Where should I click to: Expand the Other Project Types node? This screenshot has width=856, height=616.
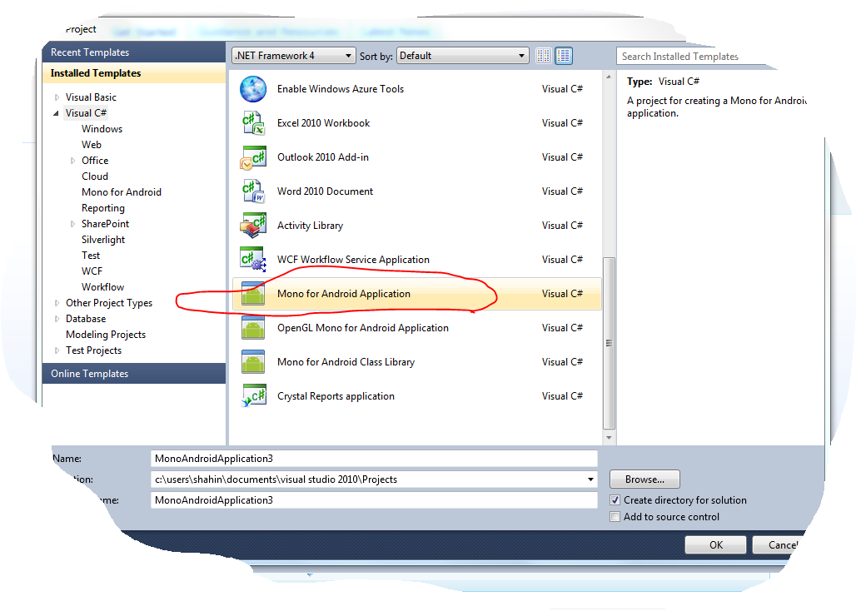pyautogui.click(x=57, y=303)
